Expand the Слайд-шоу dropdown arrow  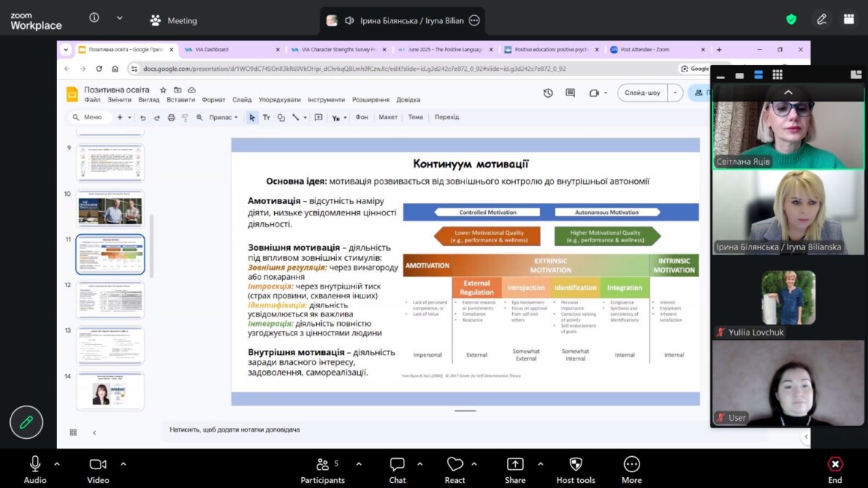click(x=675, y=93)
